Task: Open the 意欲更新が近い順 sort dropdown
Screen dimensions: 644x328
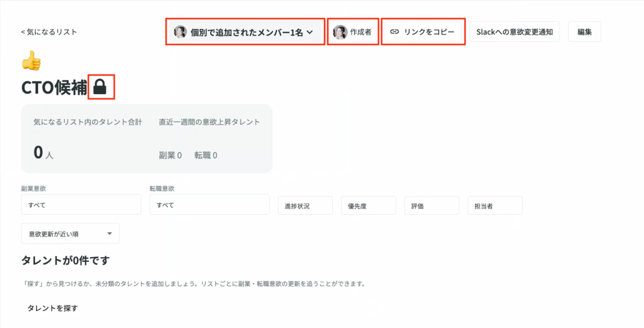Action: [70, 233]
